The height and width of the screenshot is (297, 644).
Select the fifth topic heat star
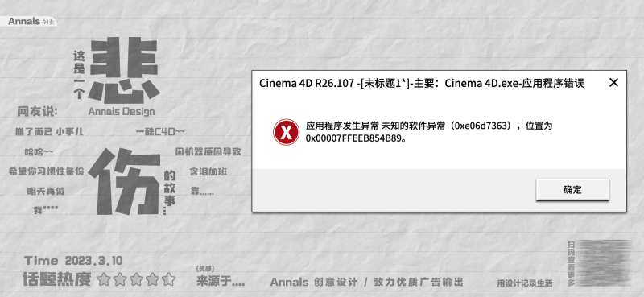point(168,280)
